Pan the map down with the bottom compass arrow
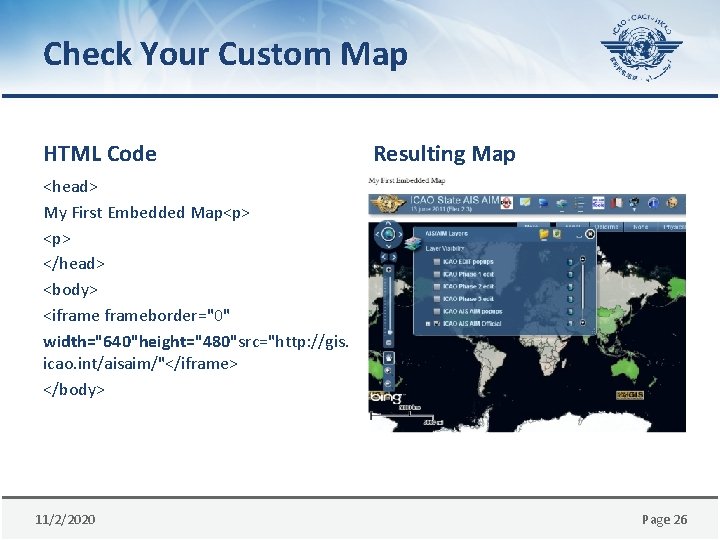This screenshot has height=540, width=720. pos(388,245)
